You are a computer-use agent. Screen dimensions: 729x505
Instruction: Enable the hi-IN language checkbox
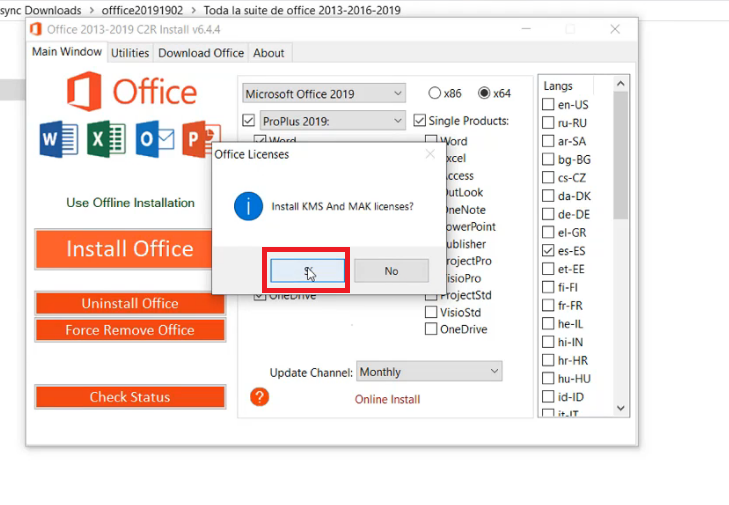548,342
